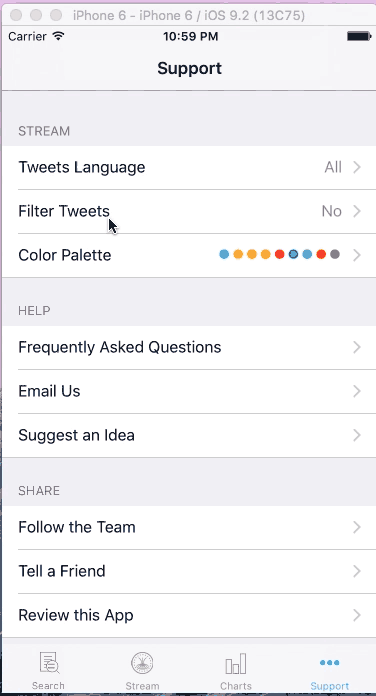
Task: Tap Tell a Friend
Action: coord(189,571)
